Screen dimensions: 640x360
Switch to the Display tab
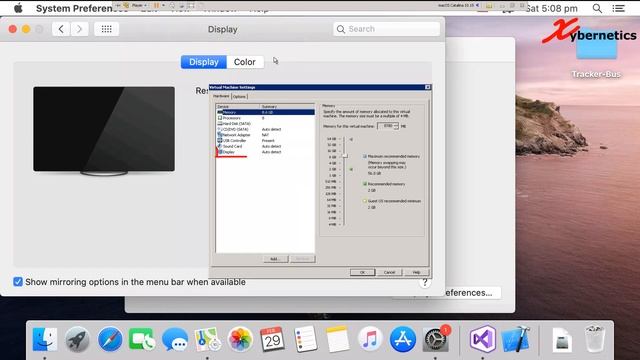204,62
